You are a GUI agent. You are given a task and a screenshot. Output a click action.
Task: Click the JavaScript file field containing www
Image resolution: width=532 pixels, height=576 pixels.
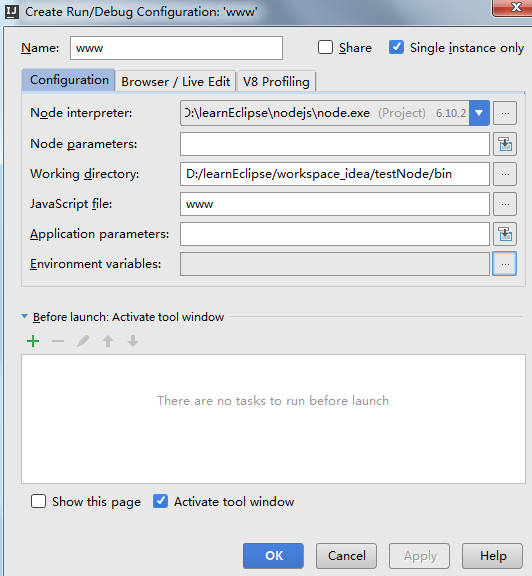335,204
